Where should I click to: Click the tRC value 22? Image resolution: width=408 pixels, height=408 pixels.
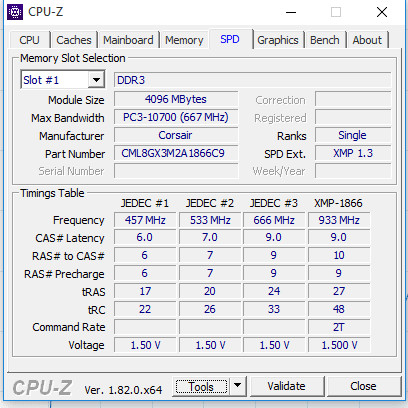pyautogui.click(x=145, y=309)
